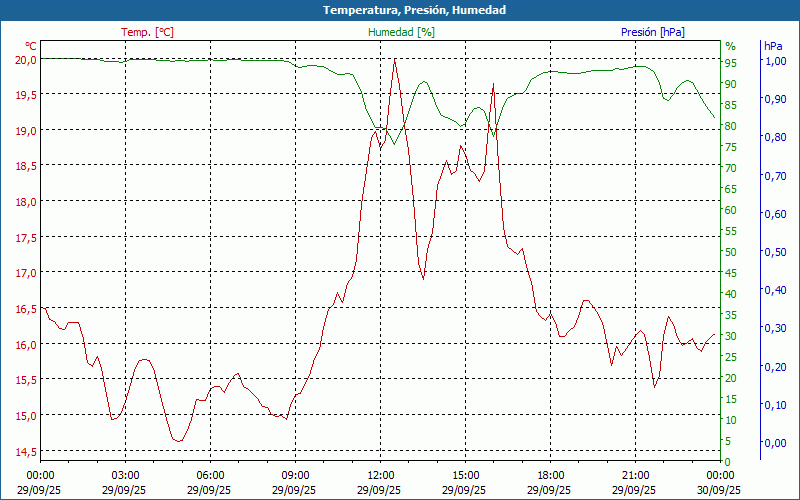
Task: Click the 14,5 tick on temperature axis
Action: [x=25, y=451]
